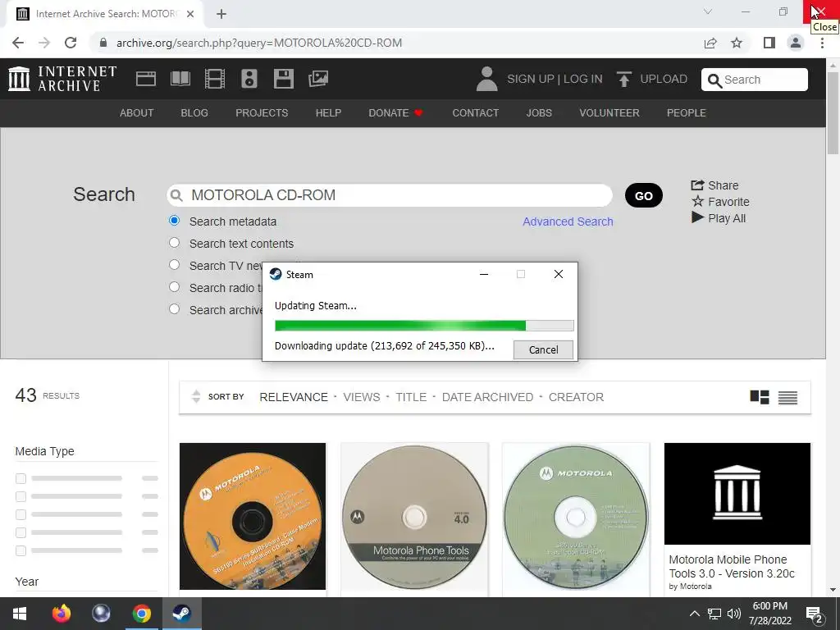The width and height of the screenshot is (840, 630).
Task: Open the green Motorola CD thumbnail
Action: pos(576,517)
